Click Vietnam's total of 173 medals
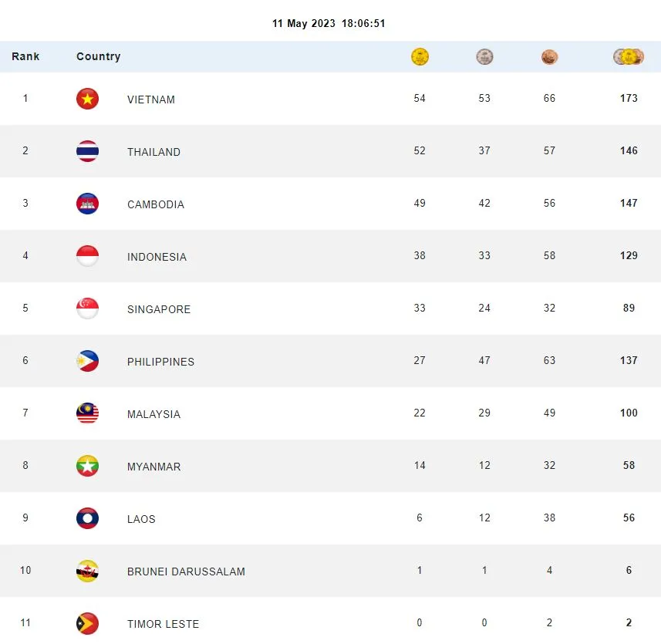The height and width of the screenshot is (644, 661). 629,99
